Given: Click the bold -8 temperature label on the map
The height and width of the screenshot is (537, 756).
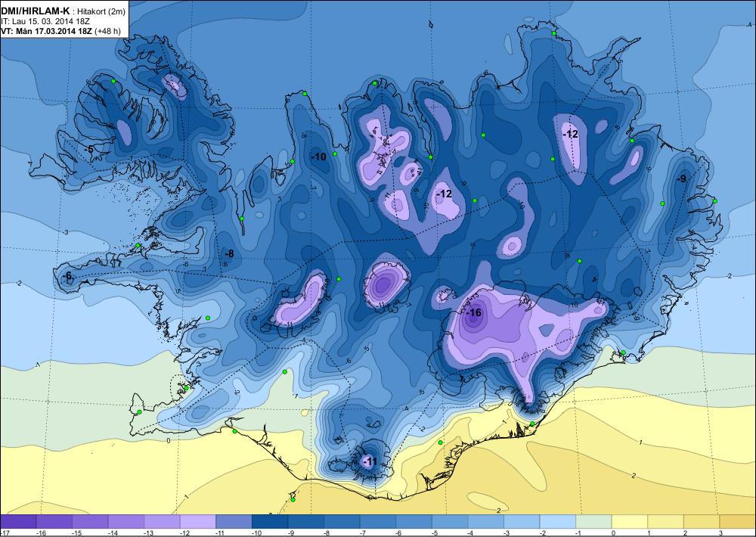Looking at the screenshot, I should tap(228, 253).
